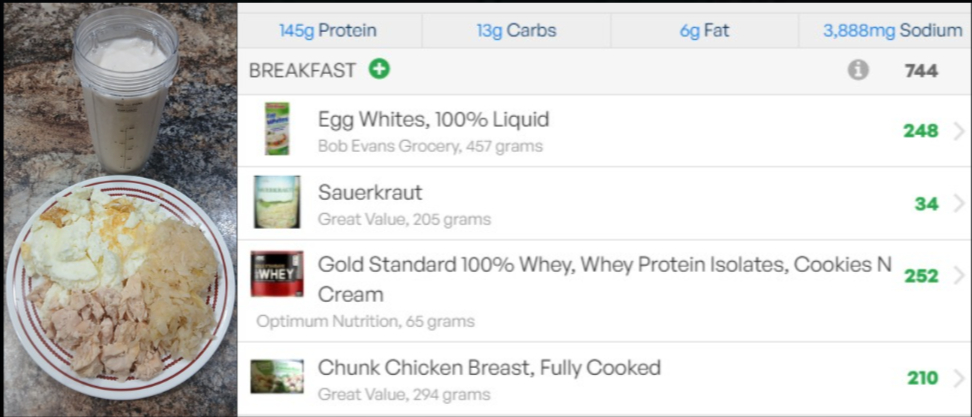The height and width of the screenshot is (417, 972).
Task: Expand the Gold Standard Whey entry chevron
Action: [958, 276]
